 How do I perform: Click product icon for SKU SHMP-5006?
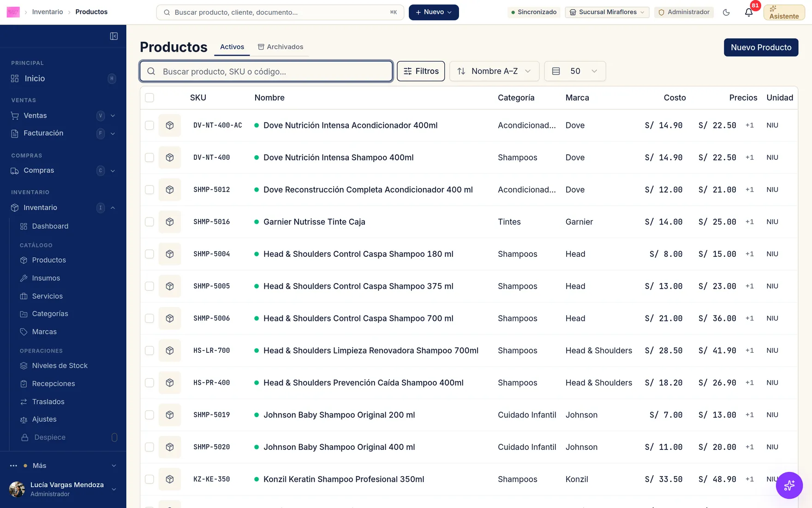170,318
